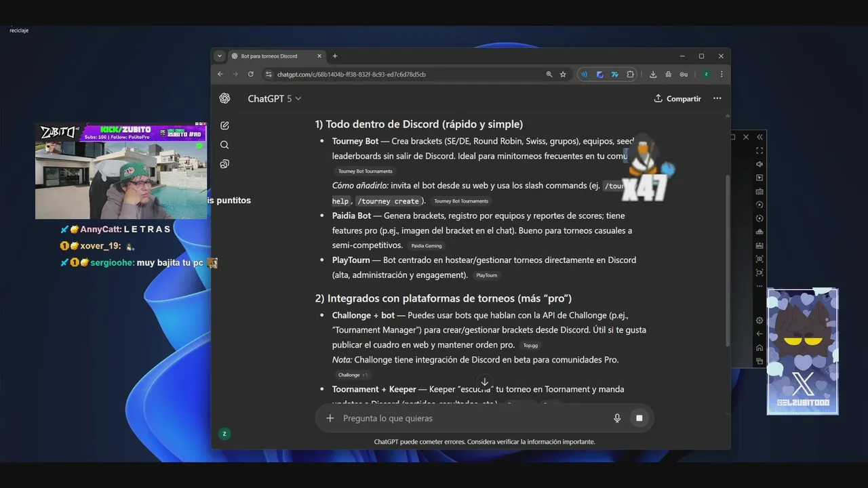The width and height of the screenshot is (868, 488).
Task: Click the ChatGPT logo in sidebar
Action: (224, 98)
